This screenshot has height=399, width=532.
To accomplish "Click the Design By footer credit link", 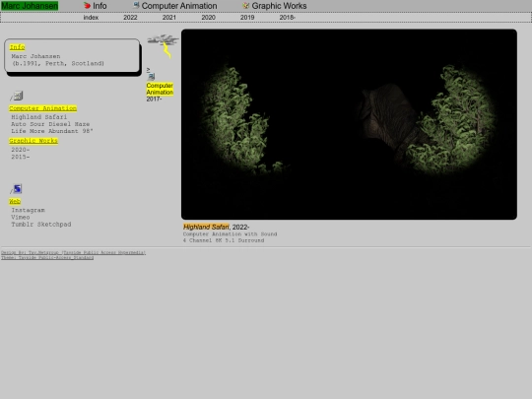I will pyautogui.click(x=73, y=252).
